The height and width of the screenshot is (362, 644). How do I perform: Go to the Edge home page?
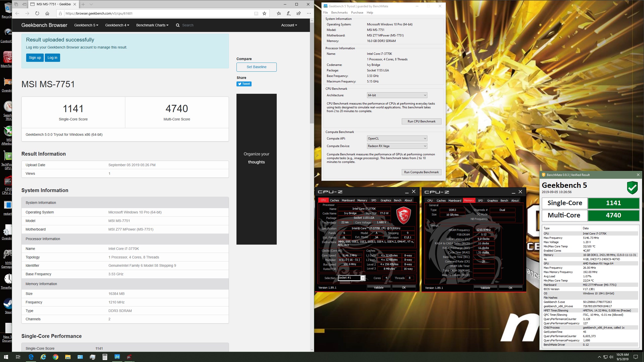pos(47,14)
